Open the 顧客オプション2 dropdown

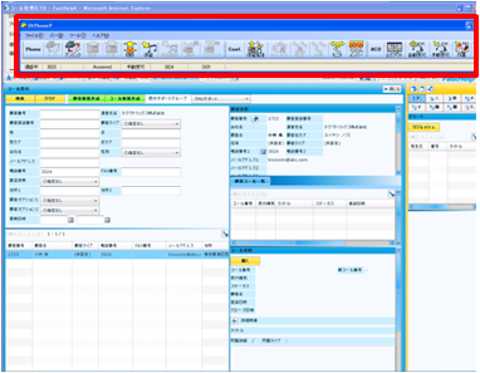70,210
